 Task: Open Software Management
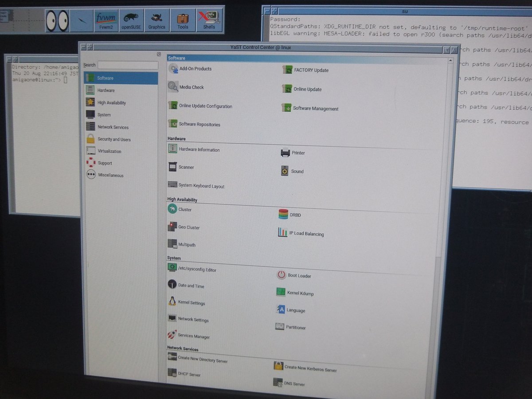310,108
